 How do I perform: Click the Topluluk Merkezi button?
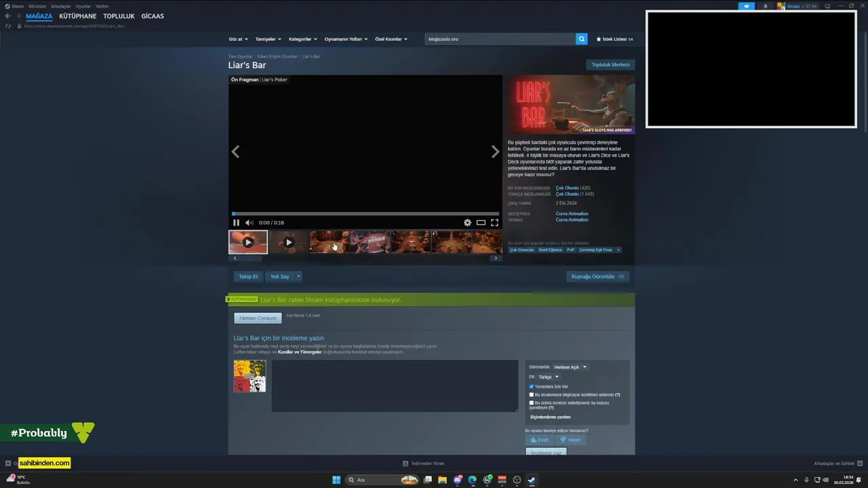click(610, 64)
